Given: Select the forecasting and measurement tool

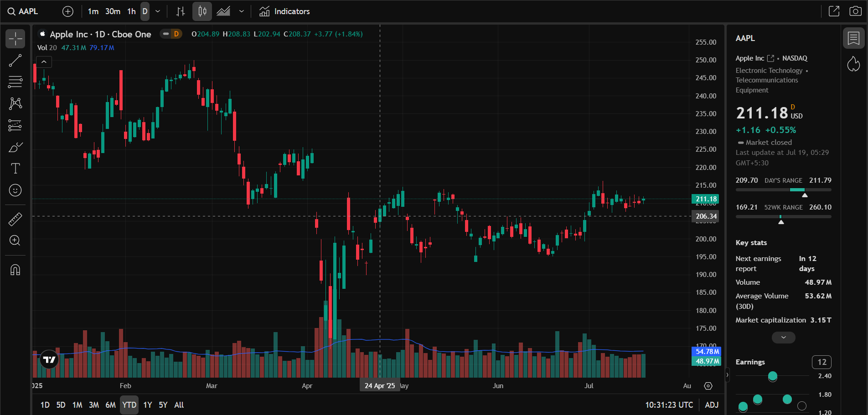Looking at the screenshot, I should (x=15, y=125).
